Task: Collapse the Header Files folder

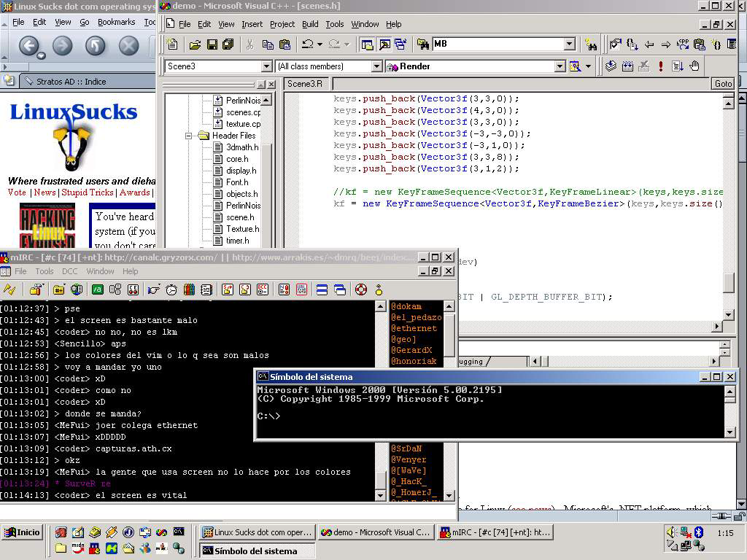Action: (189, 136)
